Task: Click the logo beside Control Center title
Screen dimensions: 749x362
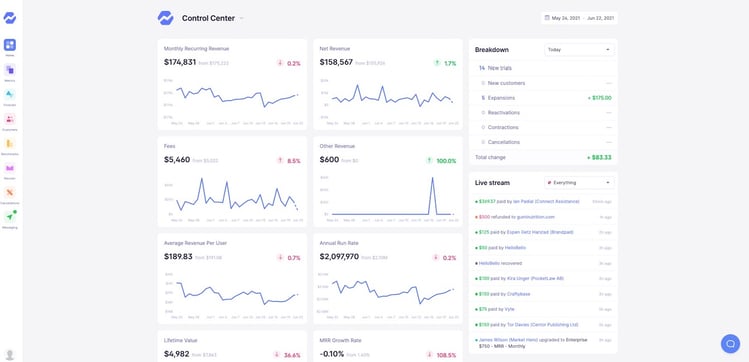Action: pos(165,18)
